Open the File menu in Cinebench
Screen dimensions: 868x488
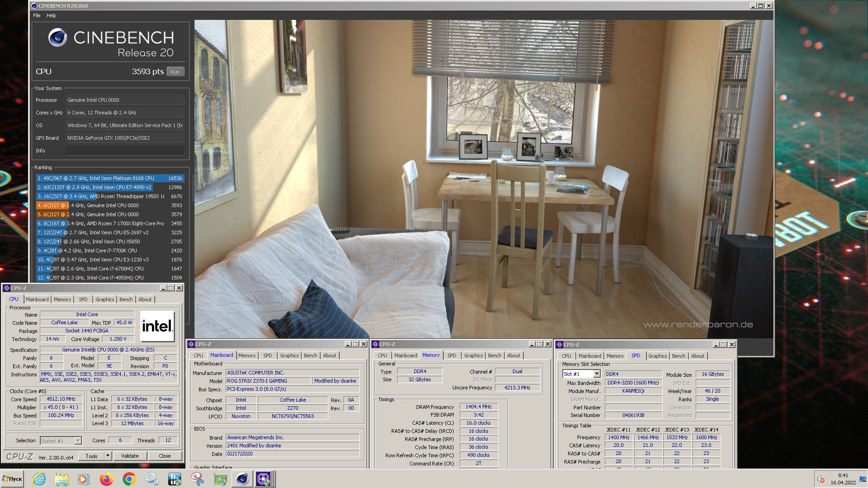[37, 15]
